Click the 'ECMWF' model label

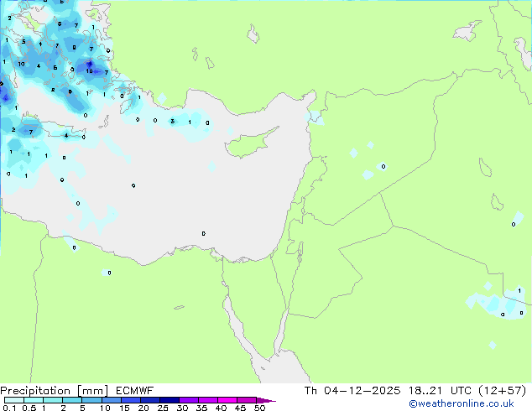134,391
